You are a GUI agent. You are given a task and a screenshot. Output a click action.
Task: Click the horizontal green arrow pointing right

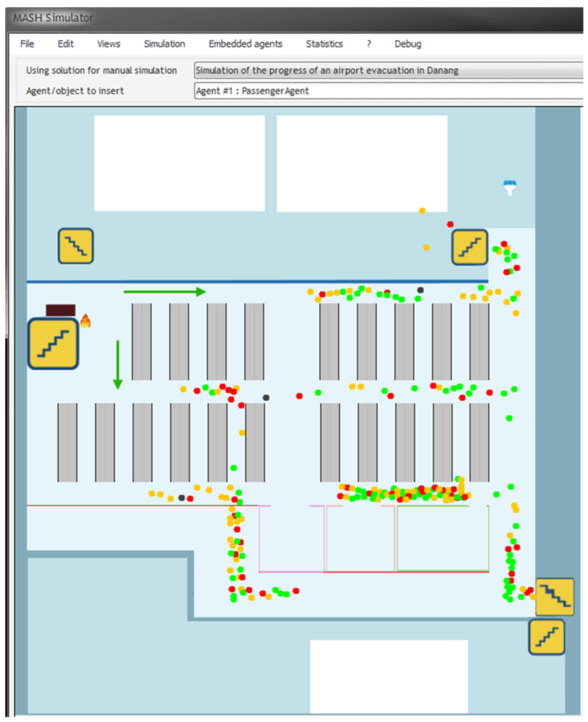pyautogui.click(x=165, y=292)
